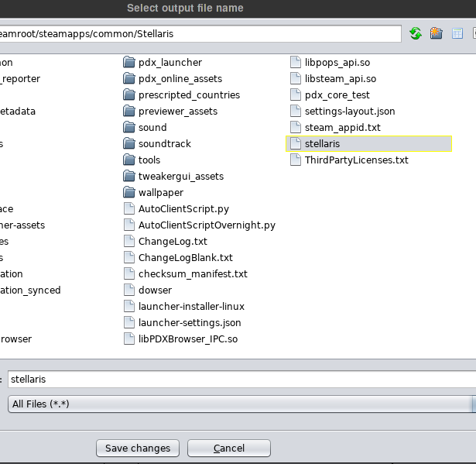The height and width of the screenshot is (464, 476).
Task: Click the ThirdPartyLicenses.txt file icon
Action: point(296,160)
